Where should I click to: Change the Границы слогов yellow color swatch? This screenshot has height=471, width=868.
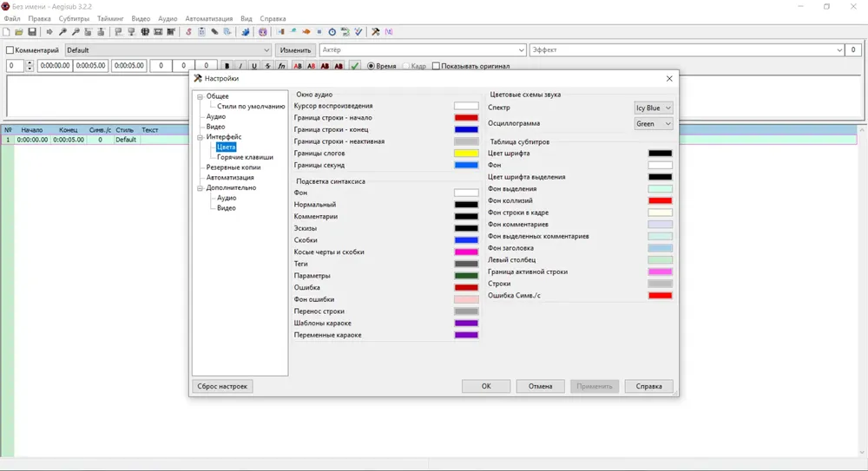tap(466, 154)
